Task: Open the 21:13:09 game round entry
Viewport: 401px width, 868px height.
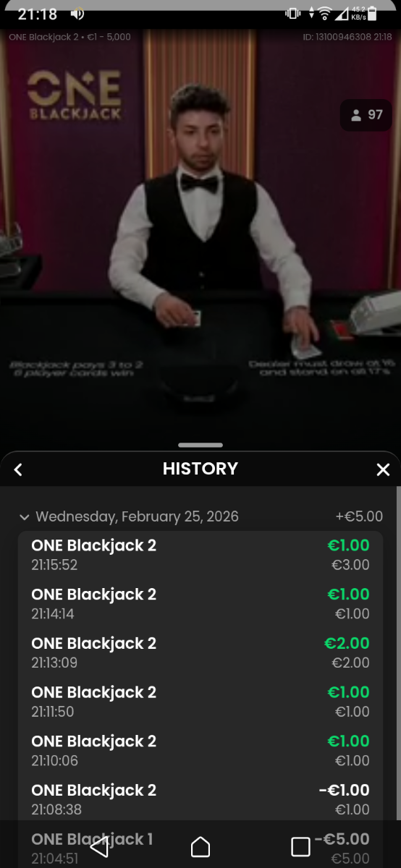Action: [200, 652]
